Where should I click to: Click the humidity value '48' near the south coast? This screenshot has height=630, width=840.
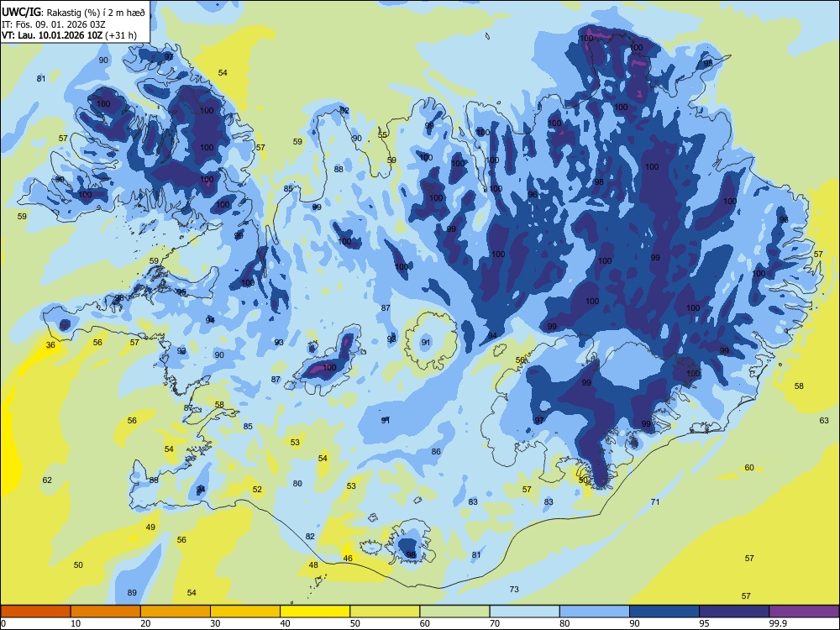(x=313, y=564)
